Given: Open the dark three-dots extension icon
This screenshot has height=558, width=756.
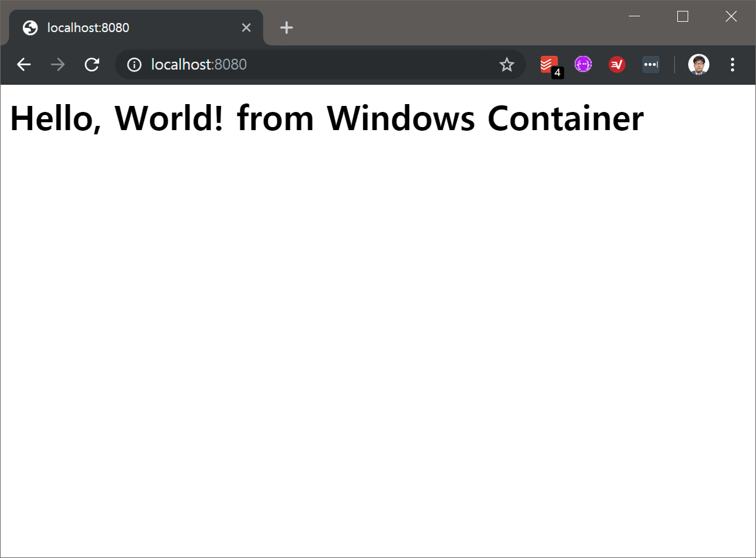Looking at the screenshot, I should (651, 64).
